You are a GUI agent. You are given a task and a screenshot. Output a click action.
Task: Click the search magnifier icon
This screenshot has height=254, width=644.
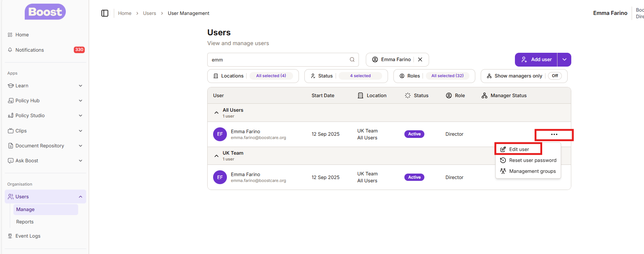352,60
